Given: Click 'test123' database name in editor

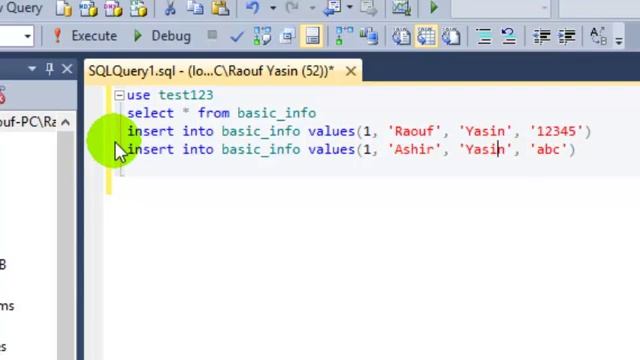Looking at the screenshot, I should (x=186, y=95).
